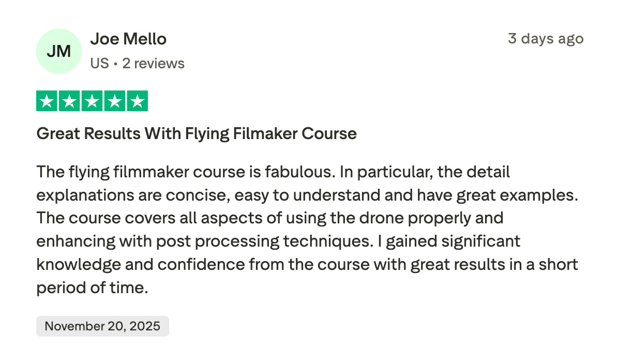Click the dot separator between US and reviews

[x=115, y=64]
